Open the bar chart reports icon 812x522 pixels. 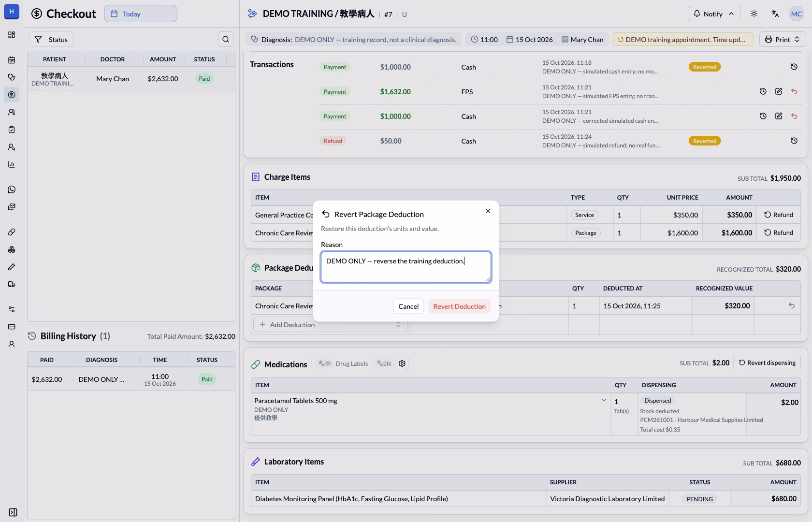click(12, 164)
